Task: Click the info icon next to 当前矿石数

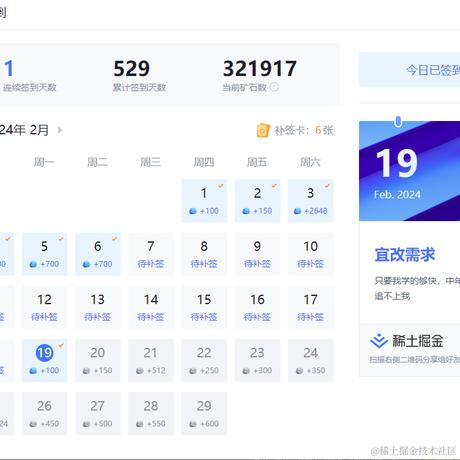Action: (x=274, y=87)
